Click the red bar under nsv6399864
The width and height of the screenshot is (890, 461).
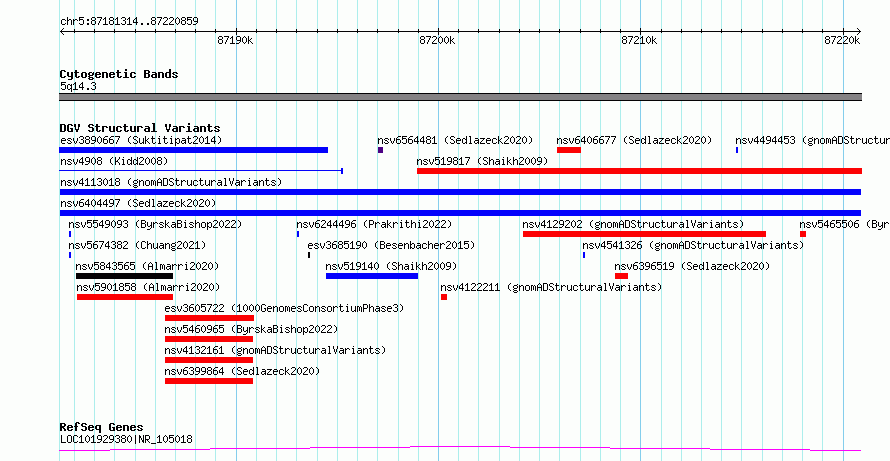209,381
